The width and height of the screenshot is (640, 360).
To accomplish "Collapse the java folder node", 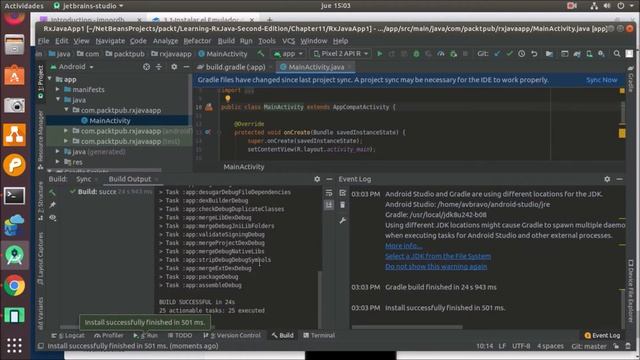I will tap(58, 100).
